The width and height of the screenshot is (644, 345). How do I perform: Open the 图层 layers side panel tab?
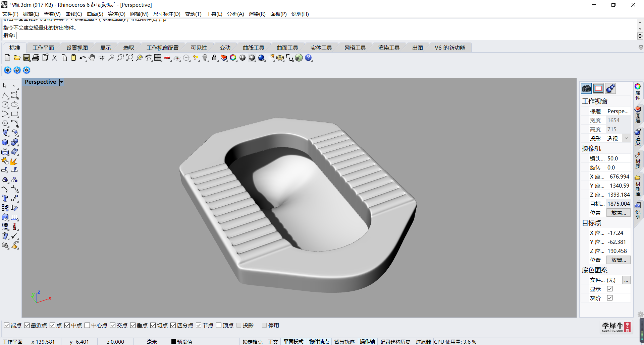tap(638, 115)
